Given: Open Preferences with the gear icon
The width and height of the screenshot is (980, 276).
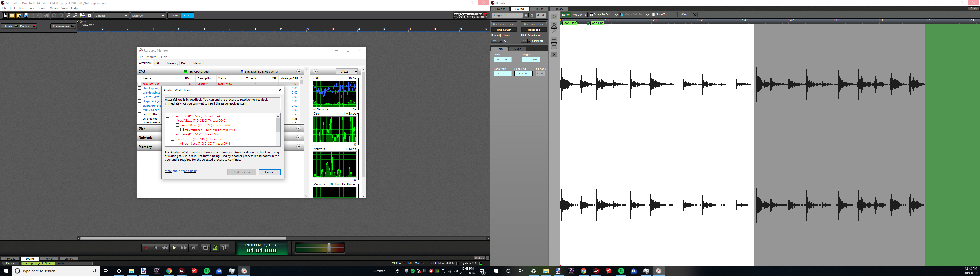Looking at the screenshot, I should coord(90,16).
